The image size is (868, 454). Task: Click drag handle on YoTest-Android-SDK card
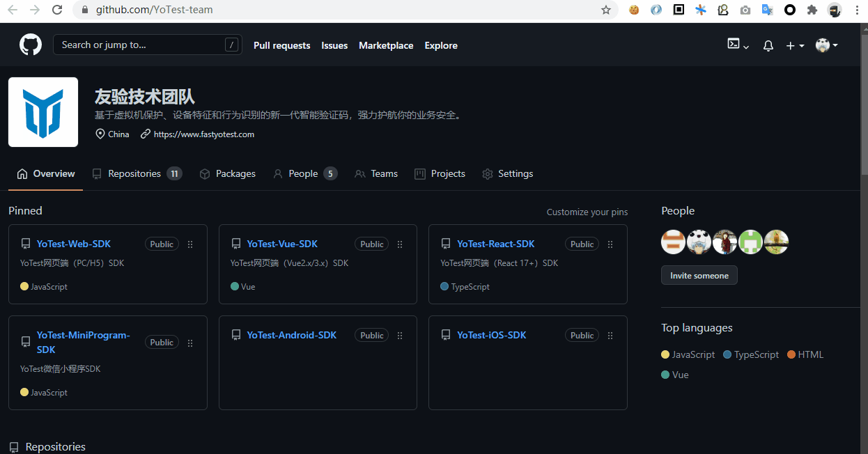400,336
